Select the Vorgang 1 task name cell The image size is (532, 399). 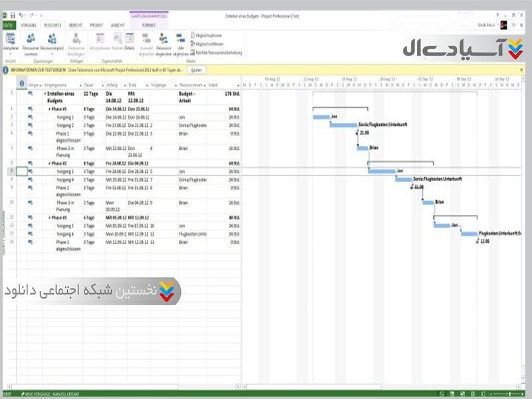coord(64,117)
